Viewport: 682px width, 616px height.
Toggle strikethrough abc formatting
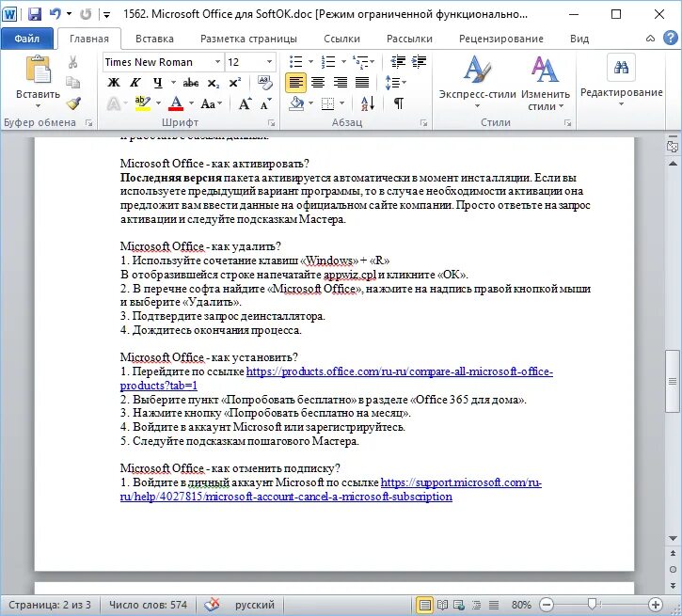point(191,82)
